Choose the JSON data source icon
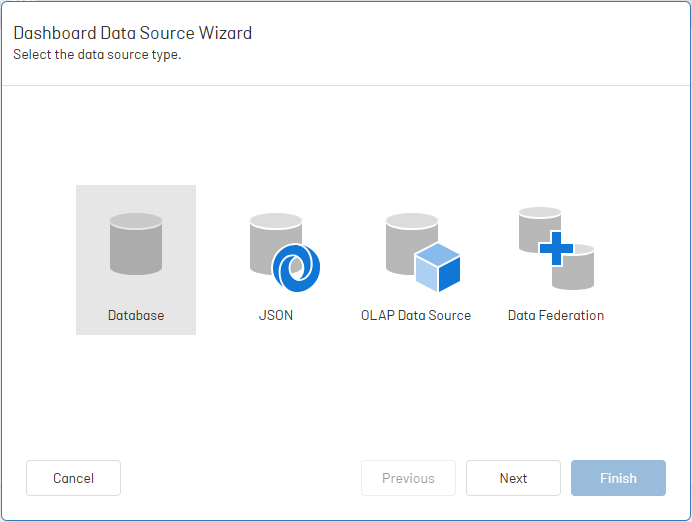 click(x=285, y=252)
